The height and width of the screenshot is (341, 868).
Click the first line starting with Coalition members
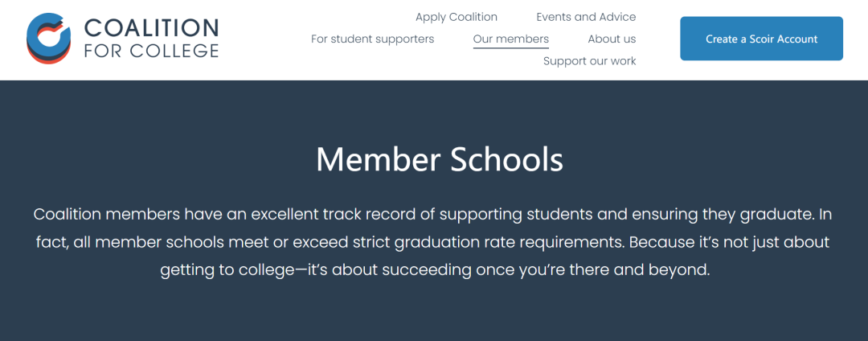coord(433,214)
